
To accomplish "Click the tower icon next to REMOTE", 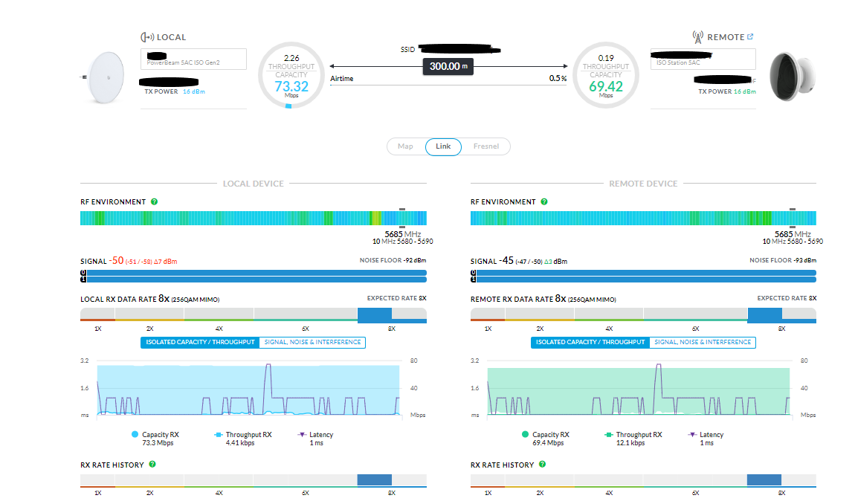I will (697, 36).
